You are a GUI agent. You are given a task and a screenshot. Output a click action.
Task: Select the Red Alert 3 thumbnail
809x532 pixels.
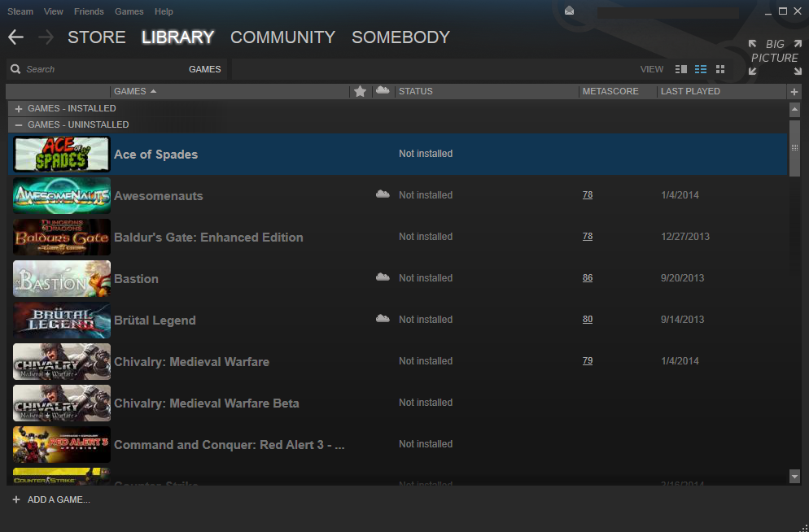(61, 444)
